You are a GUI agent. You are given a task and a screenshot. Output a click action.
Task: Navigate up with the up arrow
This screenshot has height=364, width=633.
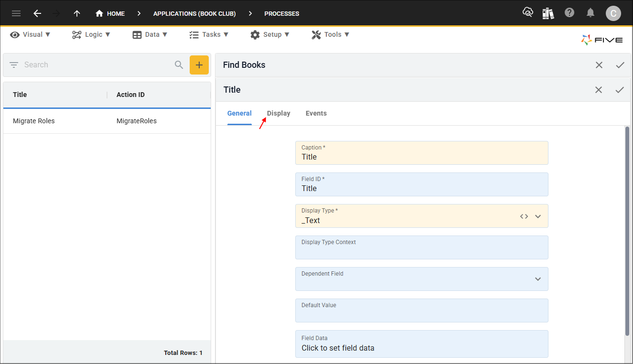(x=77, y=13)
